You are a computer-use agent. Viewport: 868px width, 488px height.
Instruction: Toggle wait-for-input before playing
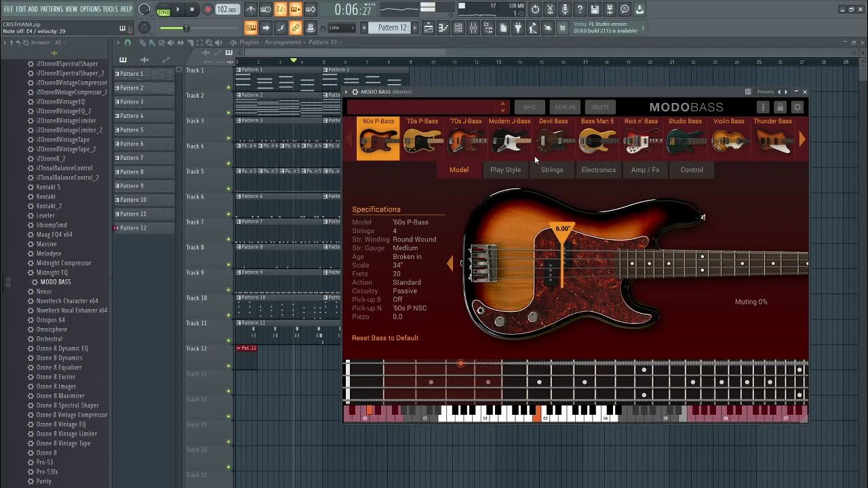(x=266, y=9)
